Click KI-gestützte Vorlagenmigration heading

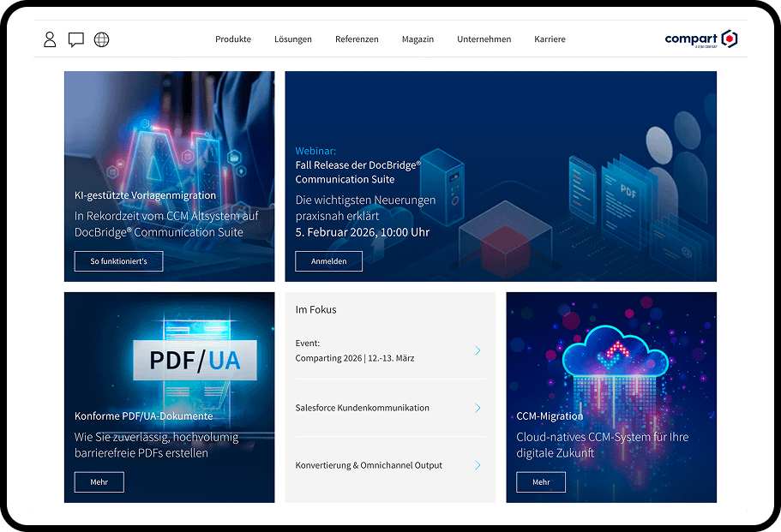[145, 195]
